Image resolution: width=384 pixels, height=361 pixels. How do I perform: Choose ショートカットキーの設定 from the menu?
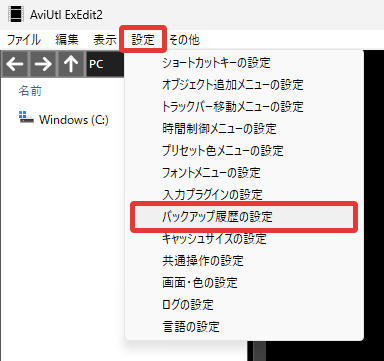click(244, 62)
